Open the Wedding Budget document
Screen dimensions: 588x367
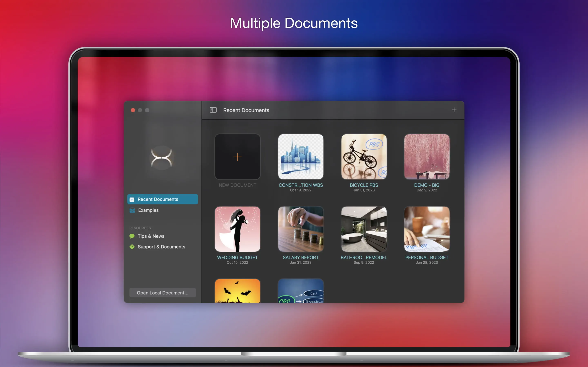[237, 229]
